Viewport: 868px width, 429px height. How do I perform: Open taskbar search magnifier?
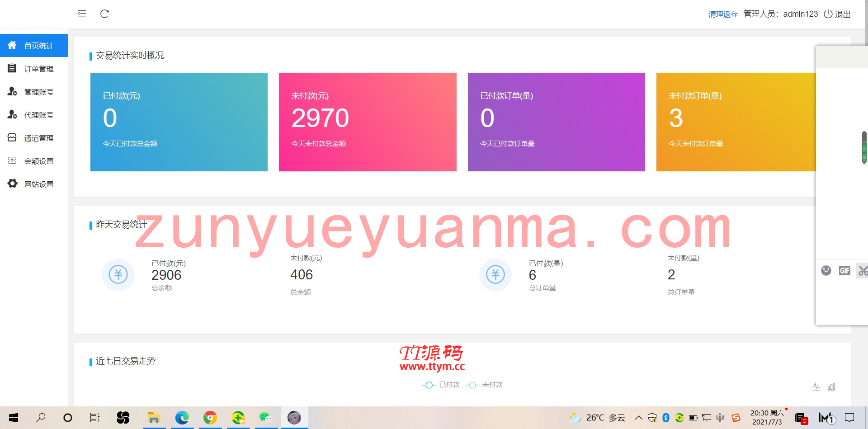41,418
